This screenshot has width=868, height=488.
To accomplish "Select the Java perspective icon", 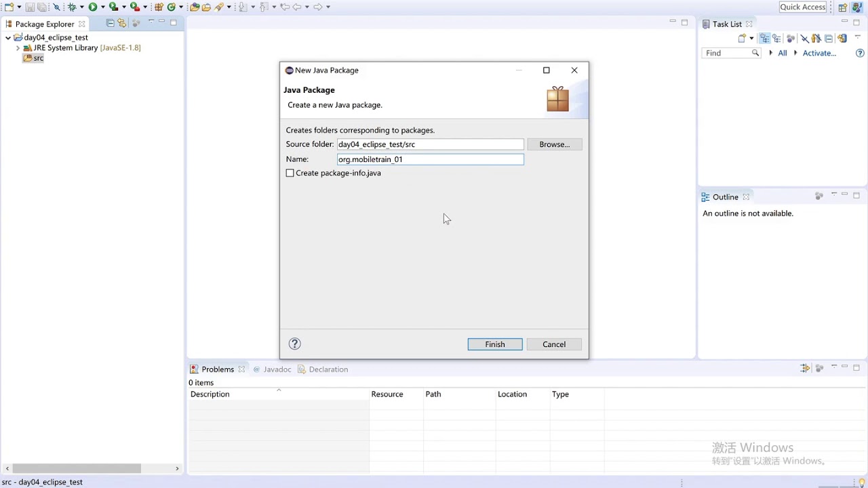I will (856, 7).
